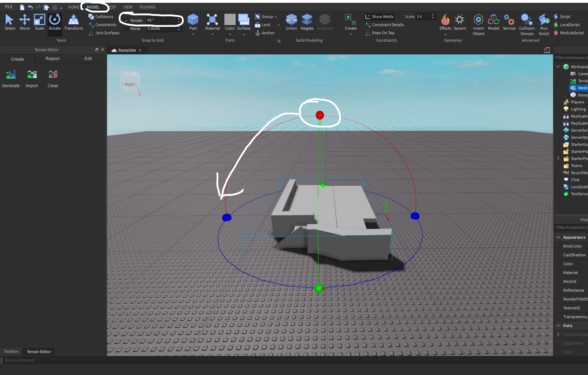This screenshot has height=375, width=588.
Task: Open Material dropdown arrow
Action: [212, 35]
